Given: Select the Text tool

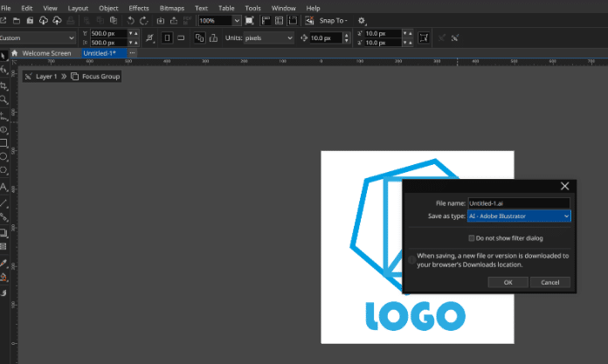Looking at the screenshot, I should 3,187.
